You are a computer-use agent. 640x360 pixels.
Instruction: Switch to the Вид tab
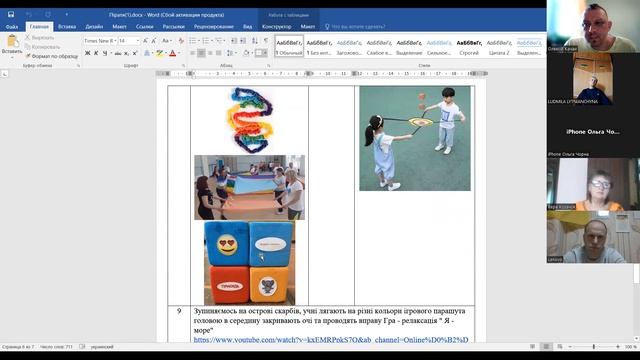pyautogui.click(x=247, y=27)
